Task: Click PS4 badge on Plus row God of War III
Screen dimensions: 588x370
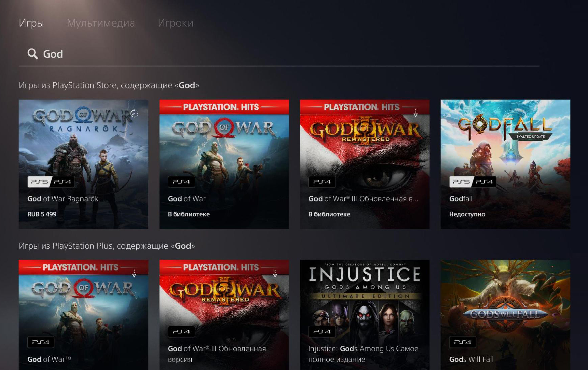Action: [181, 332]
